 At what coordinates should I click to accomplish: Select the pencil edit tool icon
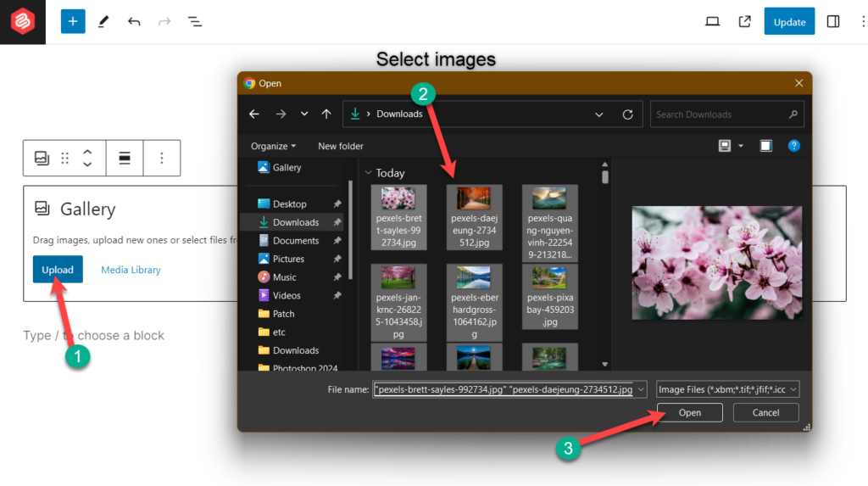(103, 21)
